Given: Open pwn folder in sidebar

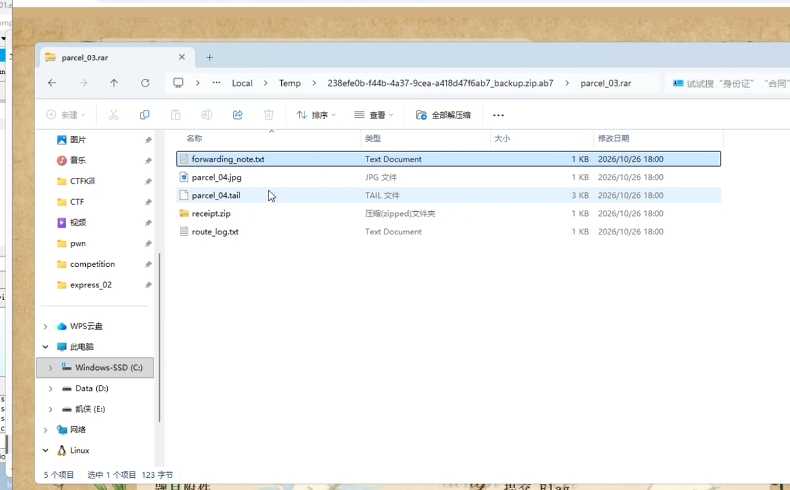Looking at the screenshot, I should 78,243.
